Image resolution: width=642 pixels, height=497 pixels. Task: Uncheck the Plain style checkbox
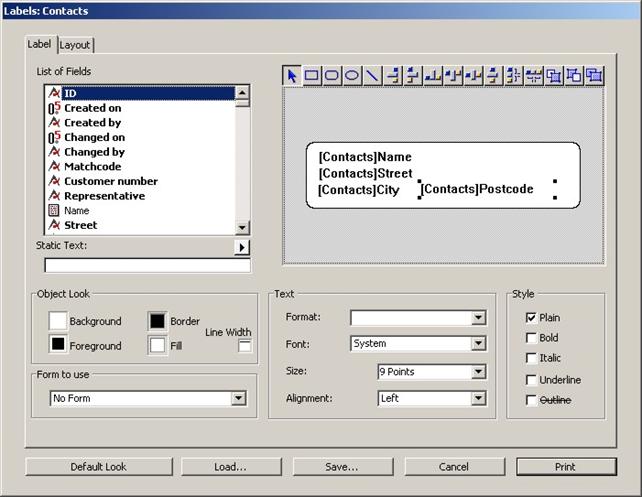click(x=532, y=317)
